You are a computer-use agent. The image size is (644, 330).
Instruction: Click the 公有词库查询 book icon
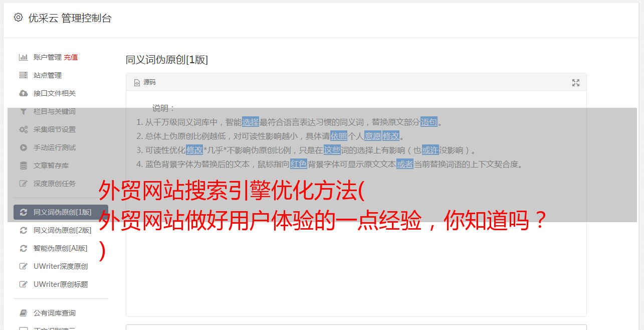[x=23, y=313]
